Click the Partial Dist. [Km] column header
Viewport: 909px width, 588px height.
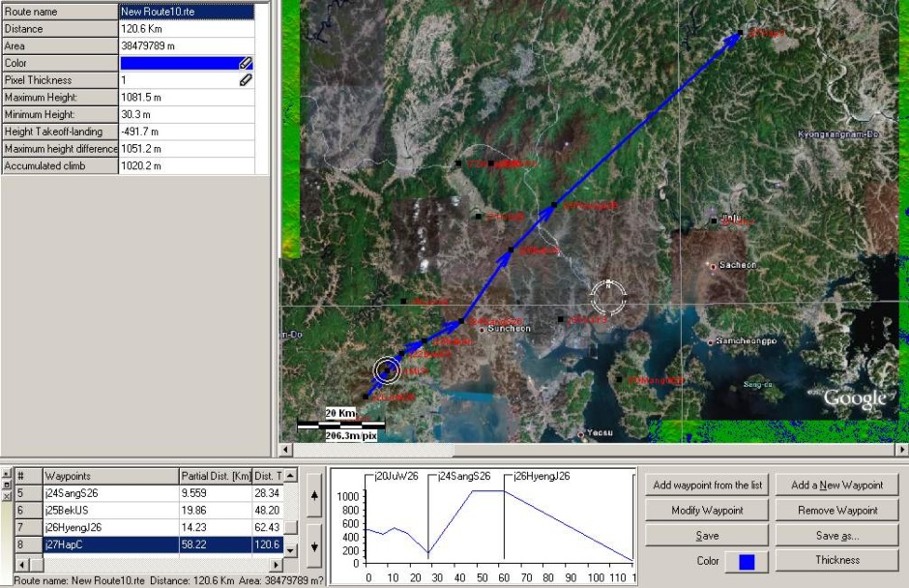coord(216,476)
